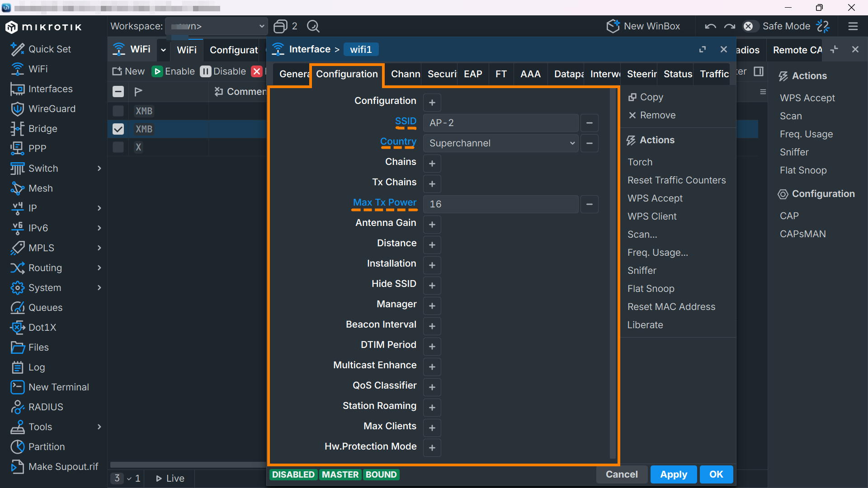This screenshot has height=488, width=868.
Task: Click the Configuration tab vertical scrollbar
Action: [613, 274]
